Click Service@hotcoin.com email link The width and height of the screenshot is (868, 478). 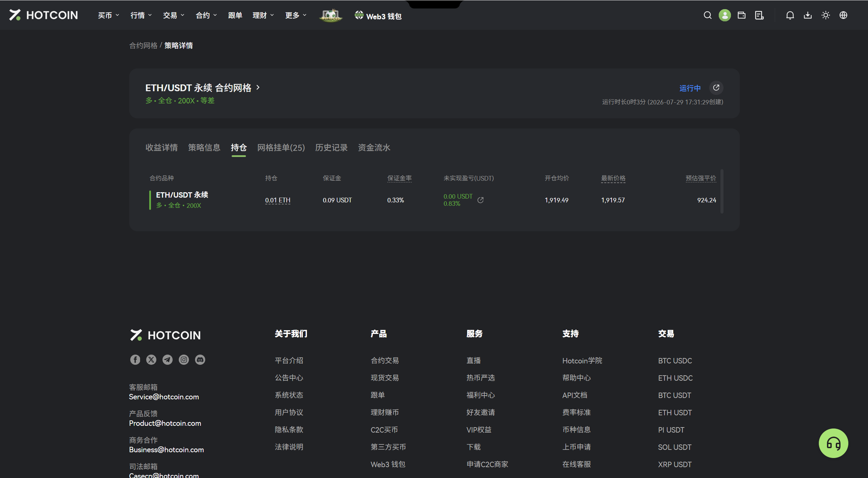(164, 397)
